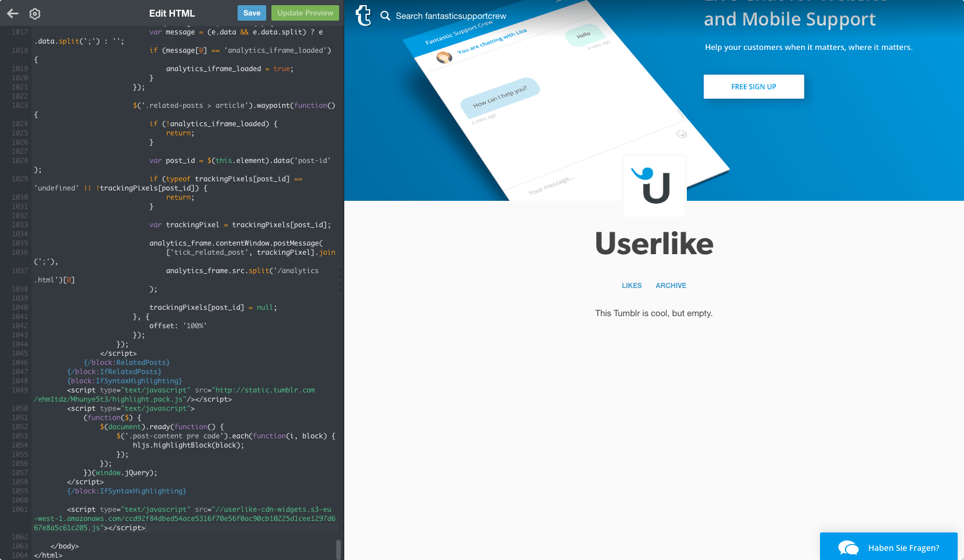Click the '$(document).ready(function() {' line
The width and height of the screenshot is (964, 560).
[162, 427]
